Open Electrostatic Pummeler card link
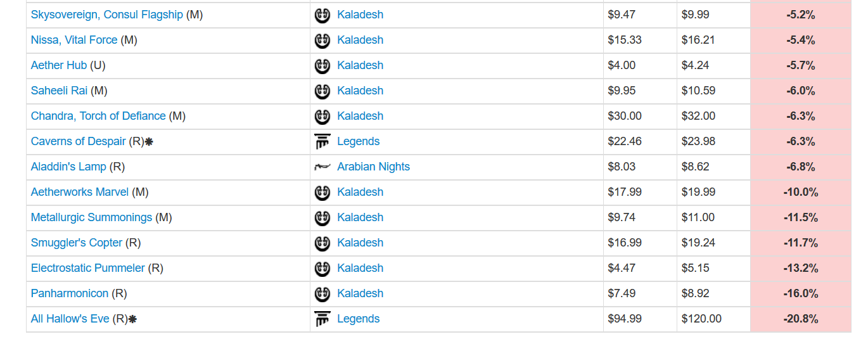868x339 pixels. pos(87,268)
